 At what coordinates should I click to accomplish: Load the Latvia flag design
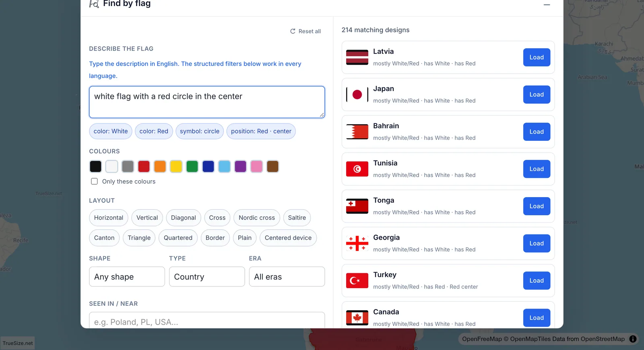(537, 58)
